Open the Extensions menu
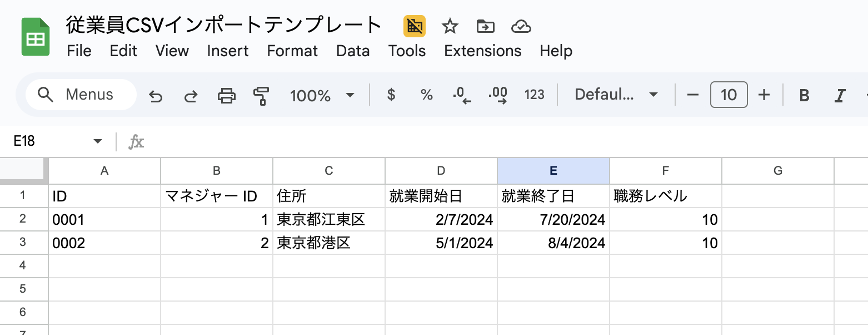Screen dimensions: 868x335 [x=482, y=51]
